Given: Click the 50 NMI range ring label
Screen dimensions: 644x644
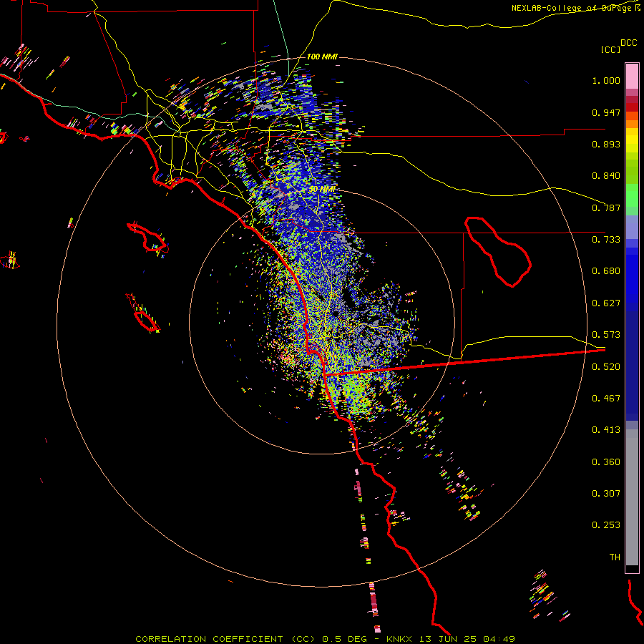Looking at the screenshot, I should (322, 190).
